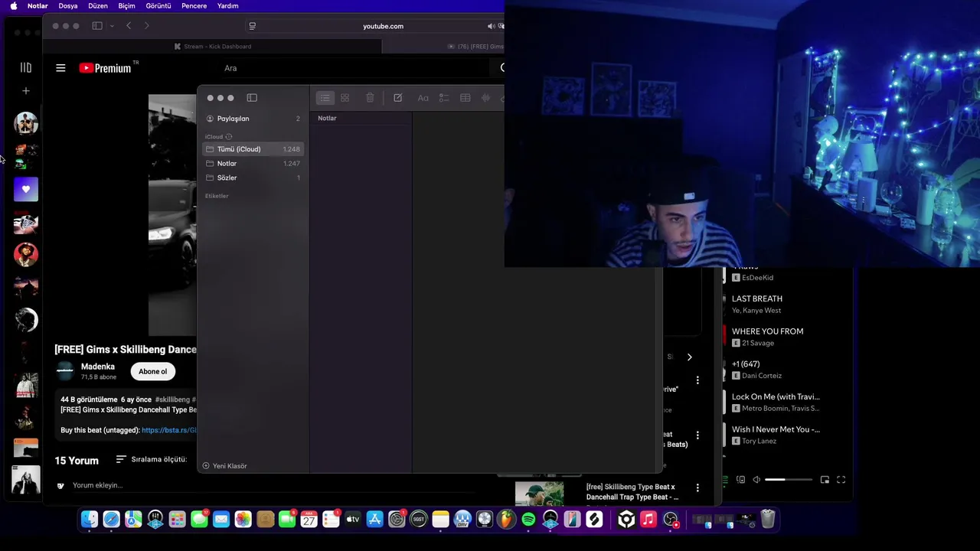The image size is (980, 551).
Task: Open the Madenka channel name link
Action: 98,367
